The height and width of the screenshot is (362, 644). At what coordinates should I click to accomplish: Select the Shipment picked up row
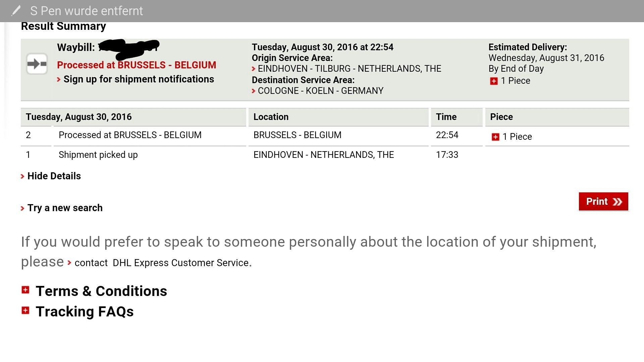tap(325, 155)
